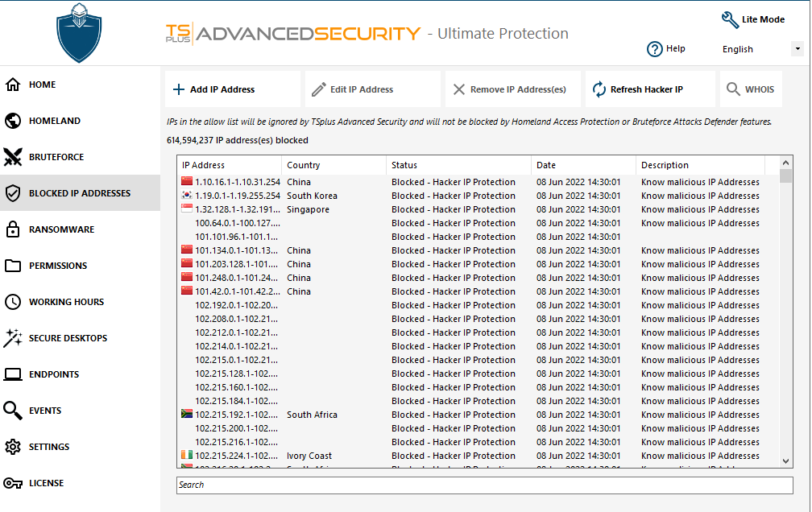This screenshot has height=512, width=812.
Task: Click the Home house icon in sidebar
Action: tap(13, 85)
